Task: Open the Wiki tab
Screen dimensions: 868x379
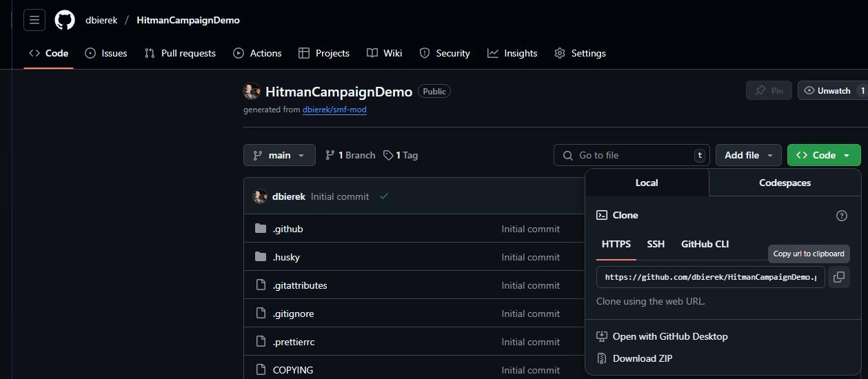Action: tap(385, 53)
